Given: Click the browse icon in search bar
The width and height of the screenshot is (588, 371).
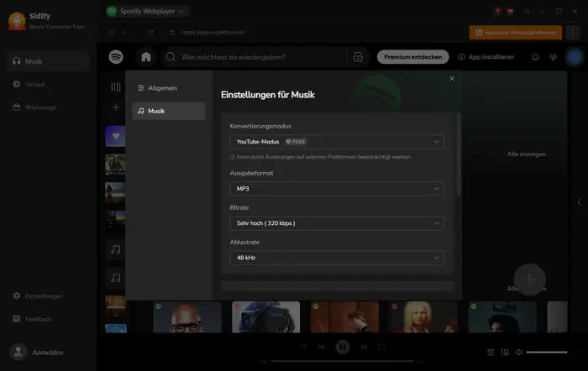Looking at the screenshot, I should 358,57.
